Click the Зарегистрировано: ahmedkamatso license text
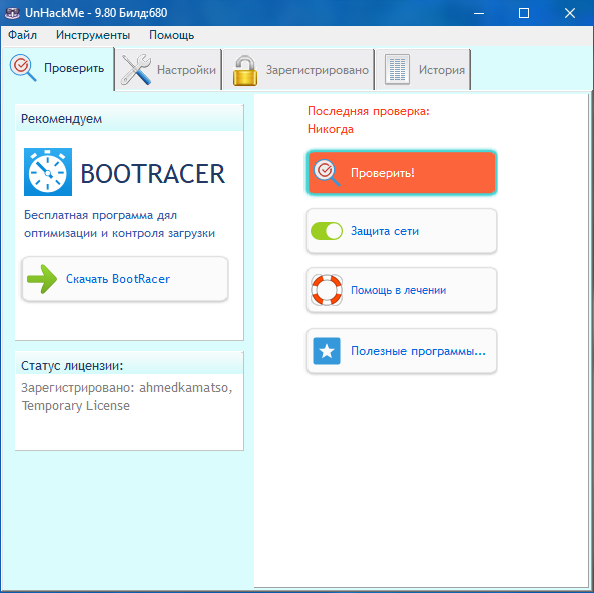Image resolution: width=594 pixels, height=593 pixels. 127,388
